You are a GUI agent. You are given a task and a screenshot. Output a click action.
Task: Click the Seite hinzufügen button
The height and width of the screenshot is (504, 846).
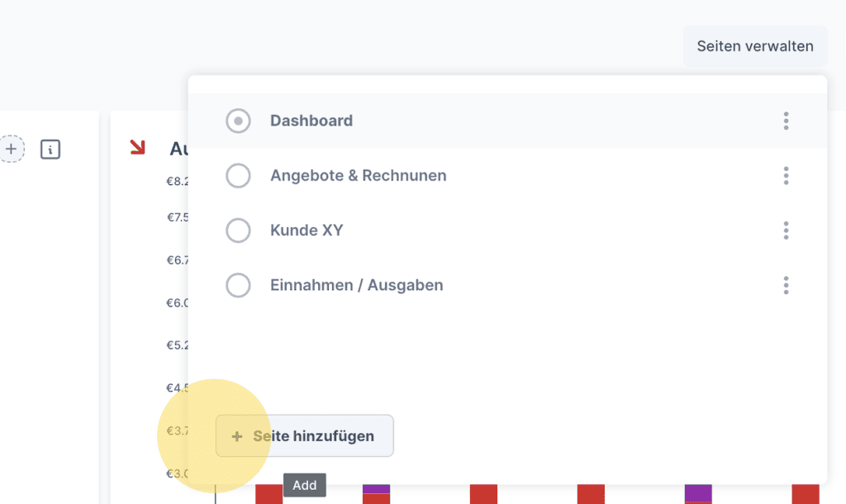tap(305, 436)
